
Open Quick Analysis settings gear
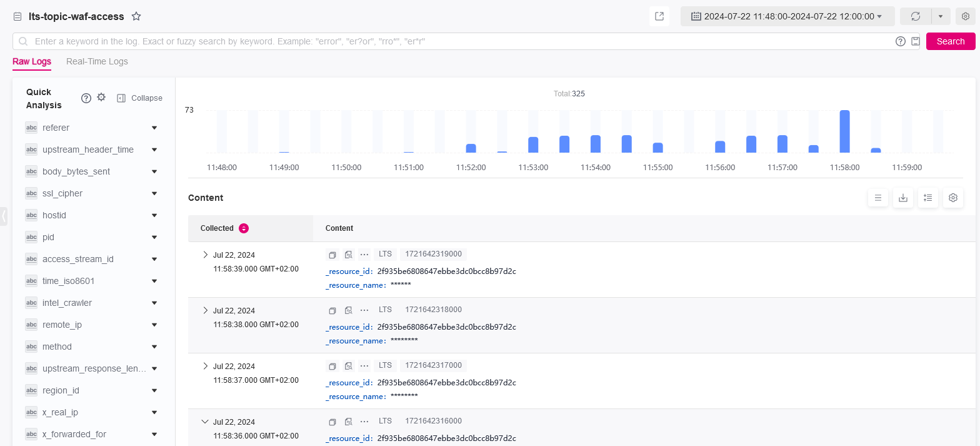101,98
